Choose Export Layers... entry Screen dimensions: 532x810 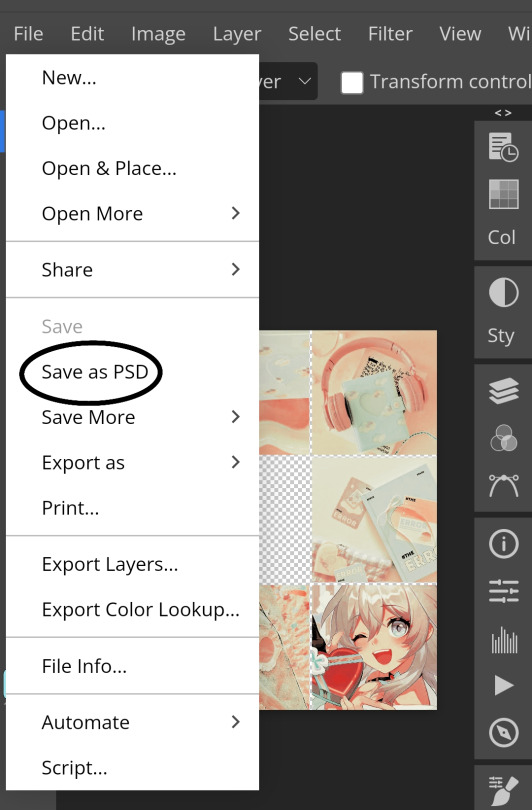click(x=132, y=564)
